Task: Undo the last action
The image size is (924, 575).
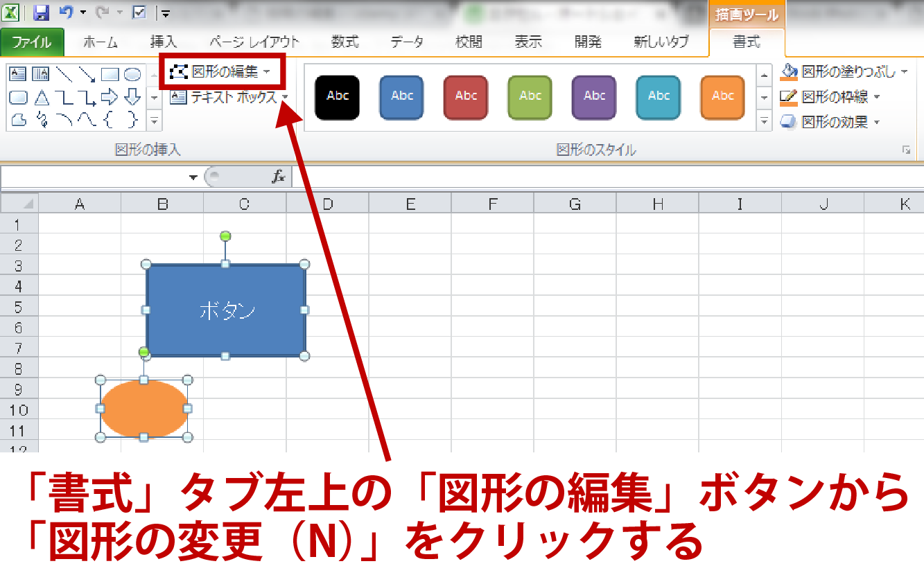Action: [66, 12]
